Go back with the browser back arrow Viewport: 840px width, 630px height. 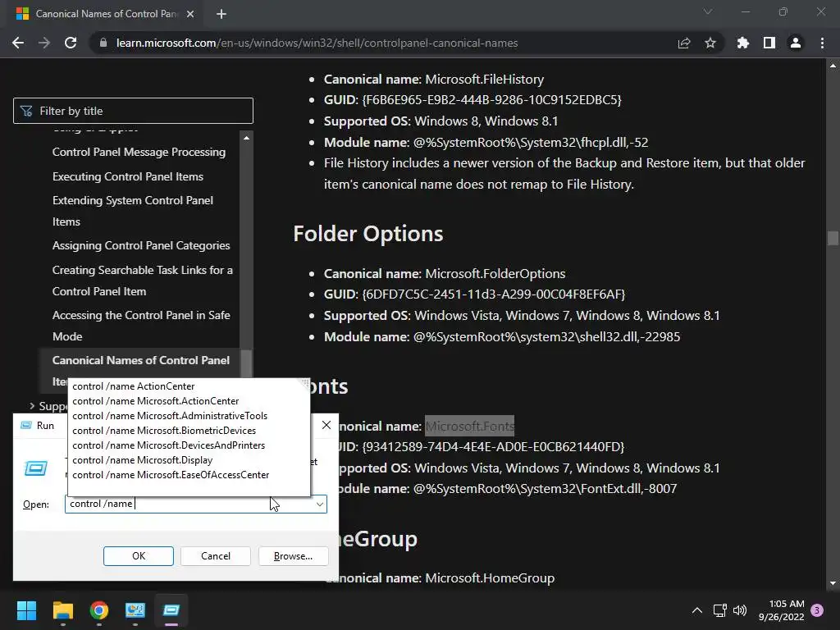(x=18, y=43)
